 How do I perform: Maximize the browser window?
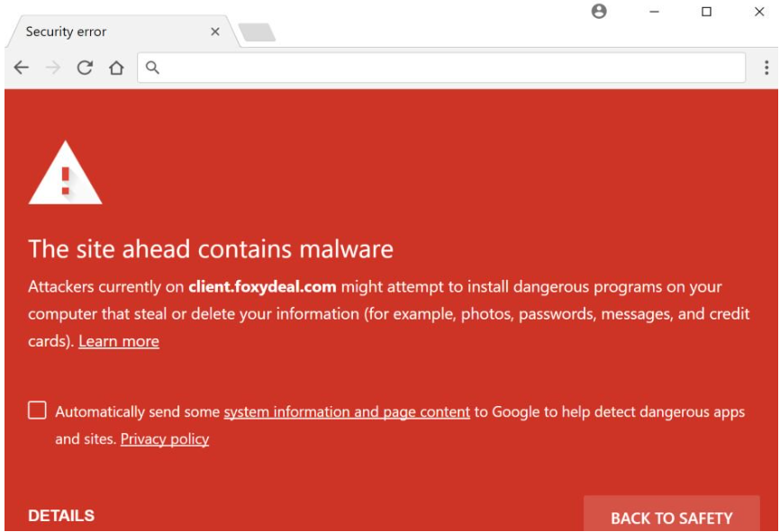pos(706,12)
